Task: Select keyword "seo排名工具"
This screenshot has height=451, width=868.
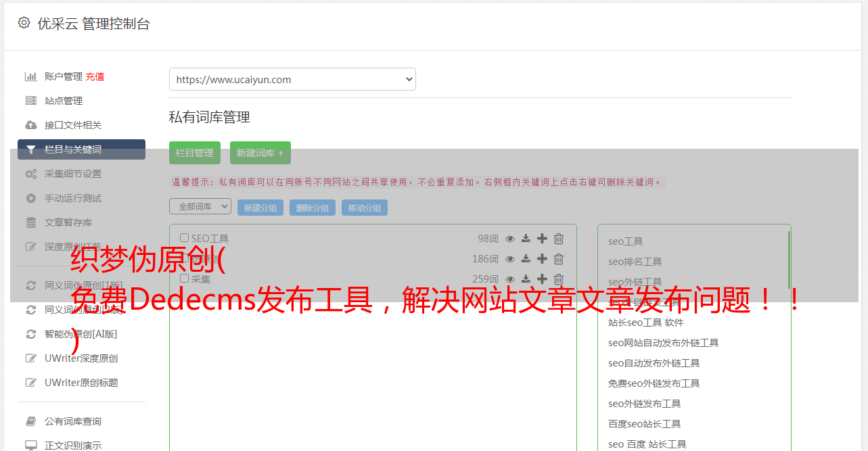Action: pos(635,262)
